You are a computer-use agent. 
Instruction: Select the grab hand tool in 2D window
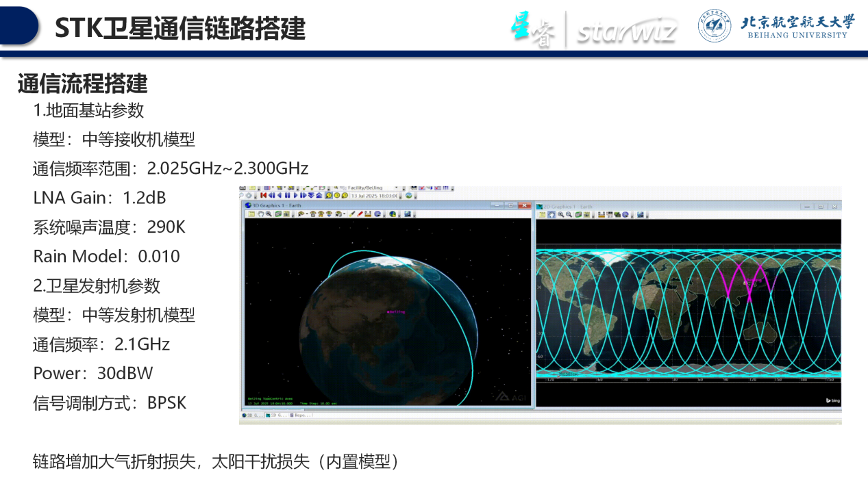click(551, 214)
